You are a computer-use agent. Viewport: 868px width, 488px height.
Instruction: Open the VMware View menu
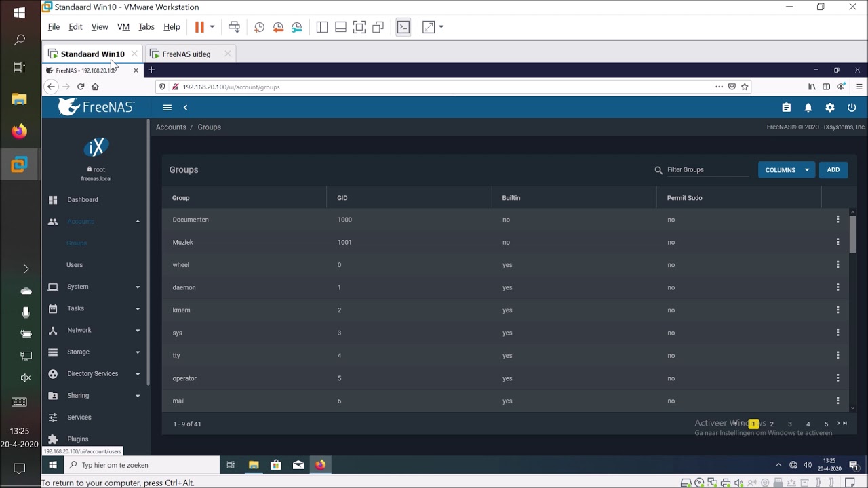pyautogui.click(x=100, y=27)
